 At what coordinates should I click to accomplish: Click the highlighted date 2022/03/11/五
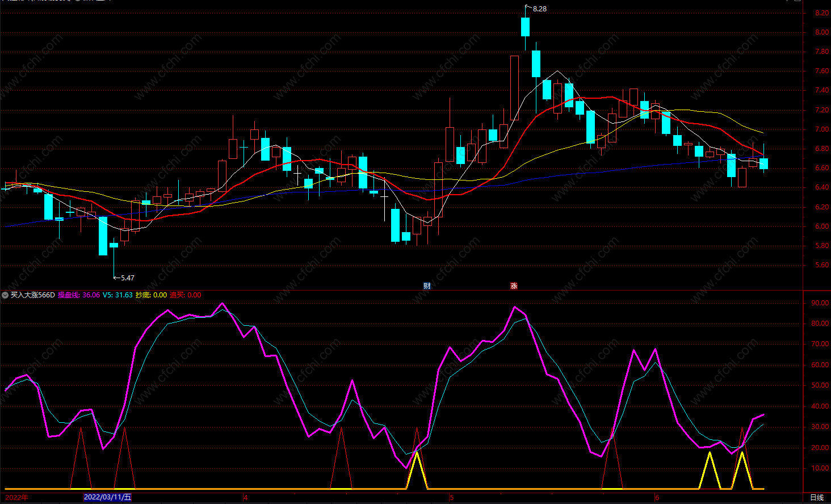point(107,497)
